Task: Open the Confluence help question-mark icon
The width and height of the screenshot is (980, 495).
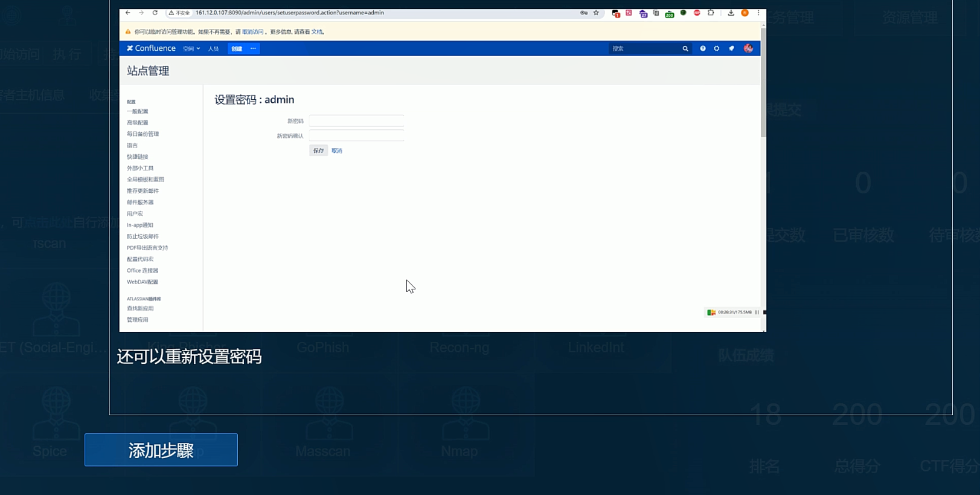Action: coord(703,49)
